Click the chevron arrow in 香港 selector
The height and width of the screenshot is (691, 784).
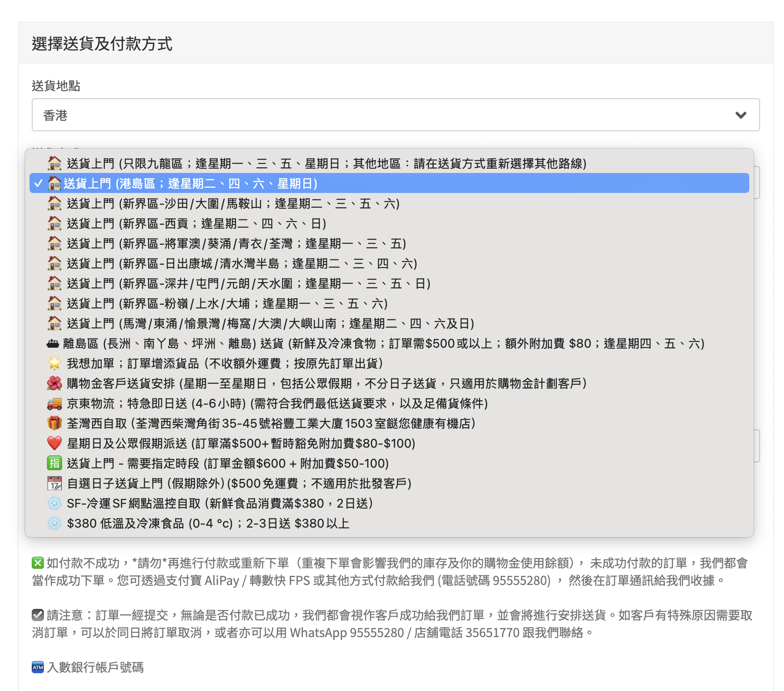[x=741, y=115]
